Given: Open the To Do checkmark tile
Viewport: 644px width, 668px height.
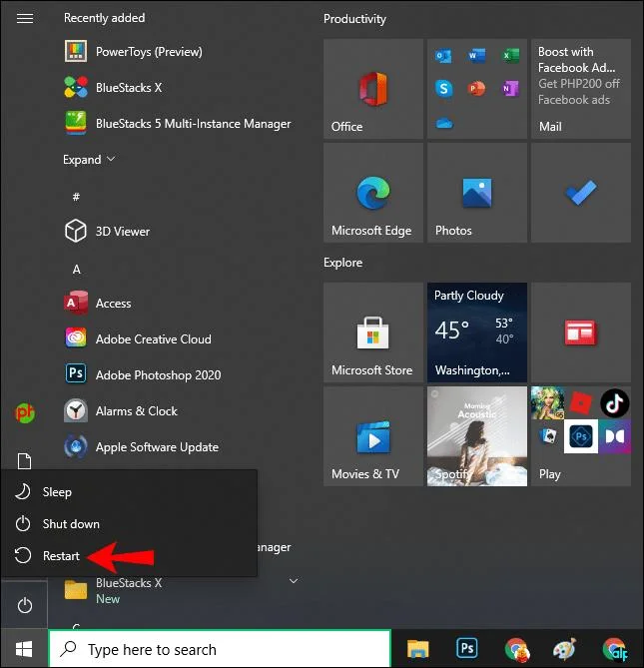Looking at the screenshot, I should [x=581, y=193].
